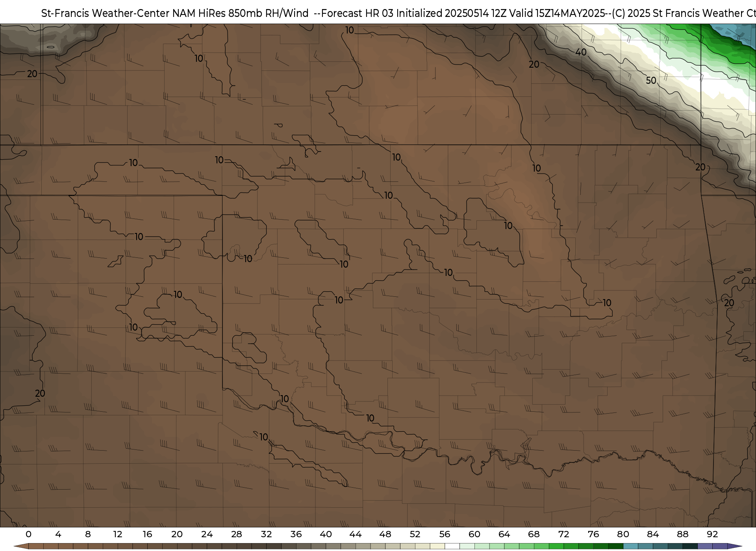Click the map title text at top

[x=398, y=13]
